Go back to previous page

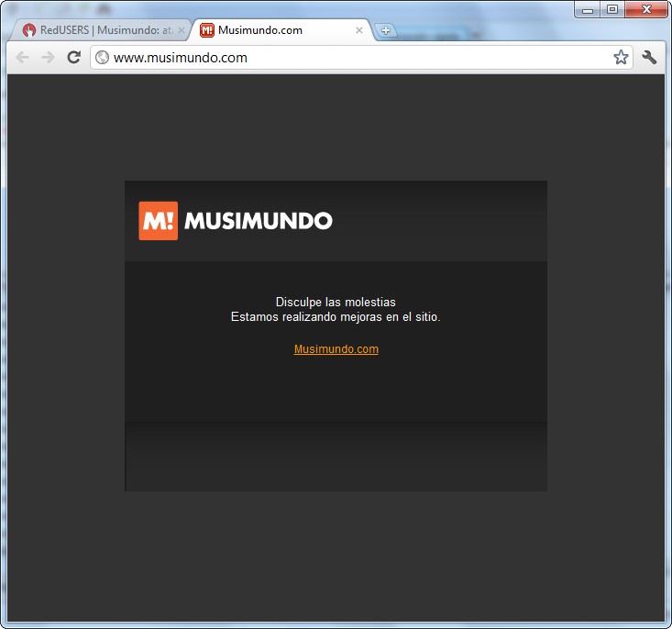(22, 57)
